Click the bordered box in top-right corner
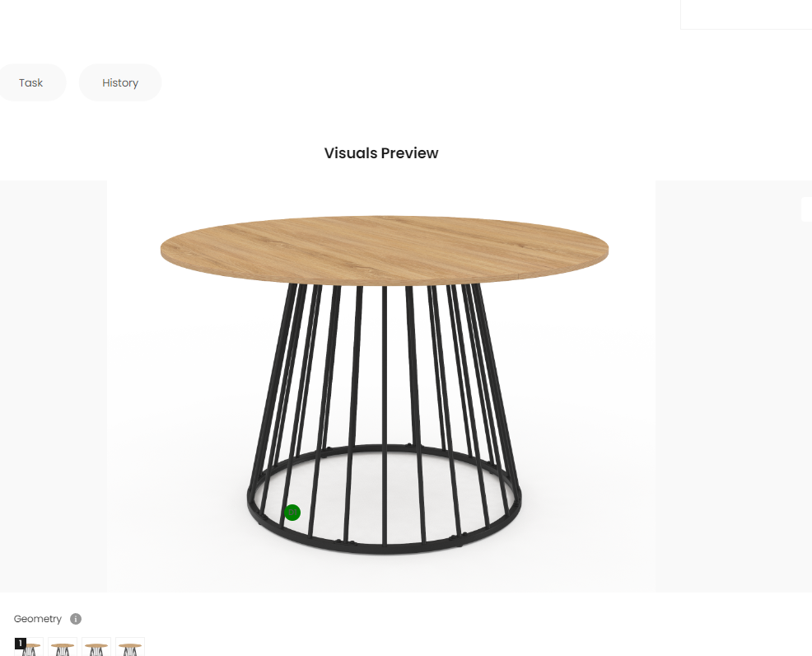The height and width of the screenshot is (656, 812). [x=746, y=15]
